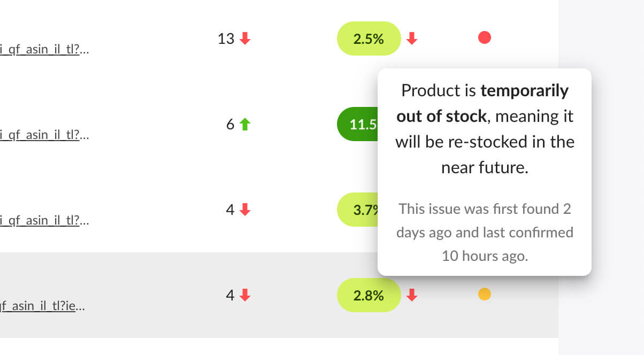Select the 2.8% badge in the highlighted row
Image resolution: width=644 pixels, height=355 pixels.
click(x=369, y=295)
